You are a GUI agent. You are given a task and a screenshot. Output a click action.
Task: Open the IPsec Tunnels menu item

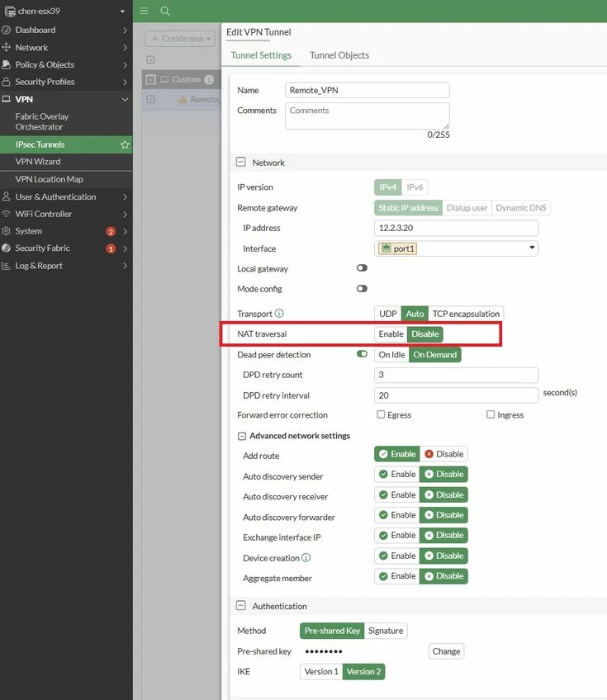(66, 144)
